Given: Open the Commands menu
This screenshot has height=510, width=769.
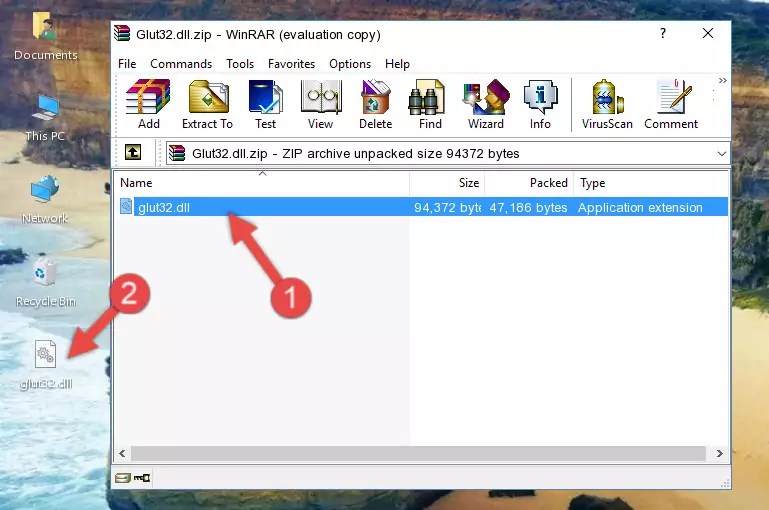Looking at the screenshot, I should [x=181, y=64].
